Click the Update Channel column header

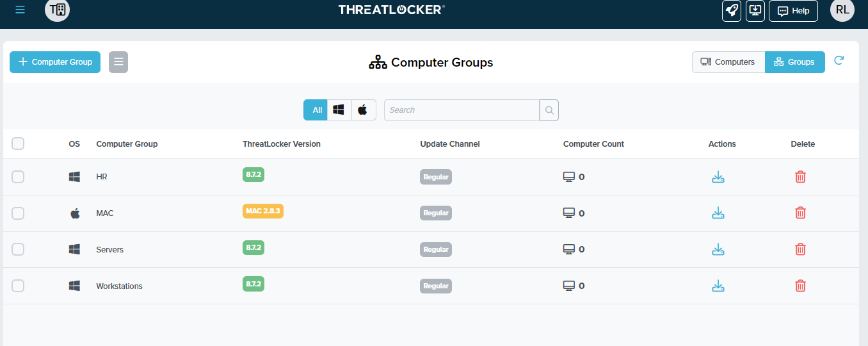click(x=450, y=144)
